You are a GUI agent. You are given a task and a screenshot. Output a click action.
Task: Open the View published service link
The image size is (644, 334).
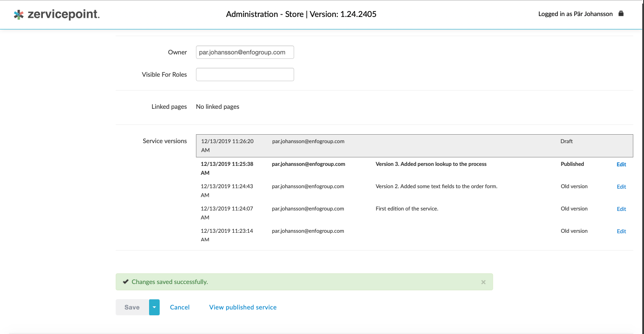coord(243,307)
